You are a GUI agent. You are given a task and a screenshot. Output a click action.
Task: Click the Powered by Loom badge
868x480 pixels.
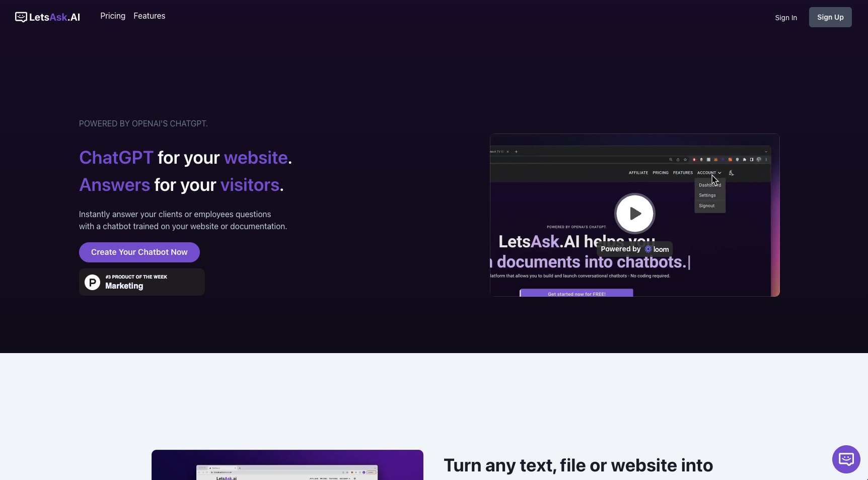click(634, 249)
